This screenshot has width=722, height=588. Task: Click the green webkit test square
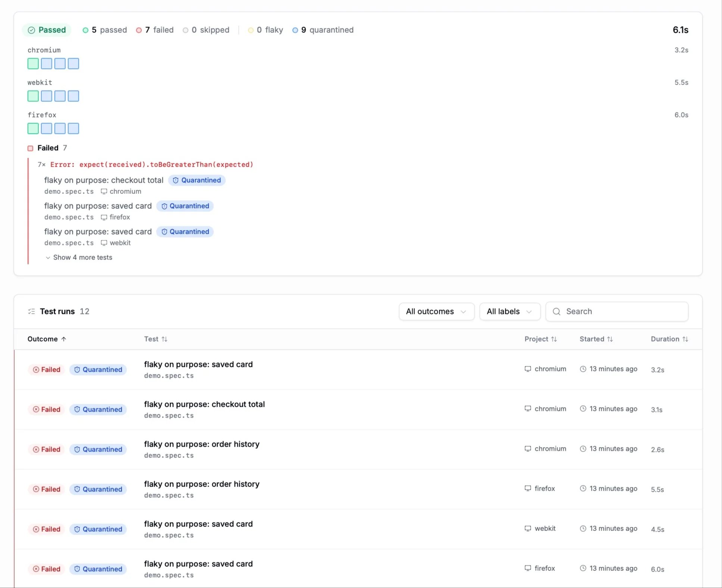33,96
